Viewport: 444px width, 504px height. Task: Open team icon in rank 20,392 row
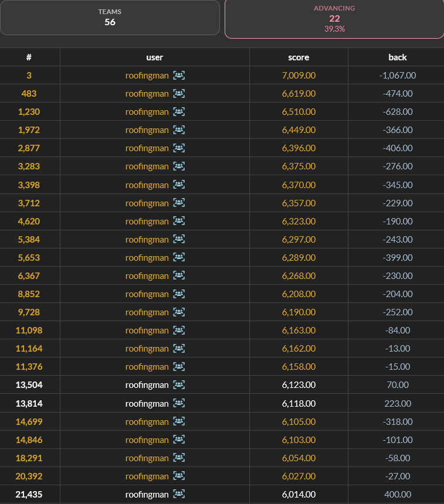(179, 476)
